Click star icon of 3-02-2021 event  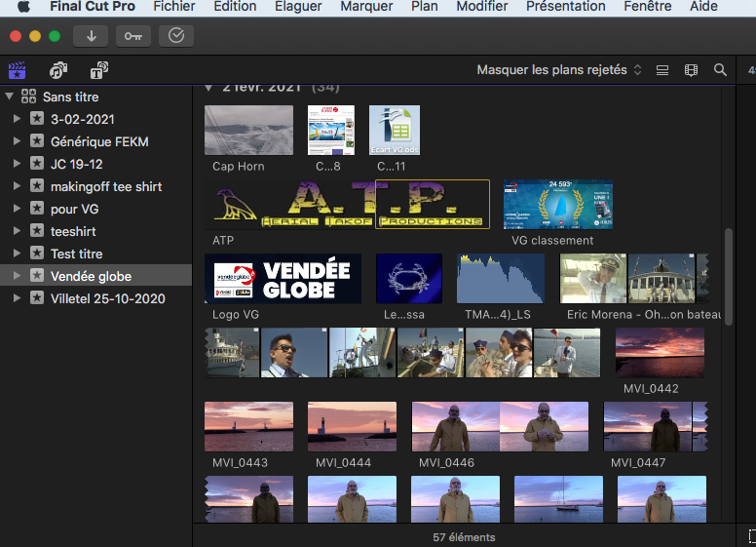[37, 119]
